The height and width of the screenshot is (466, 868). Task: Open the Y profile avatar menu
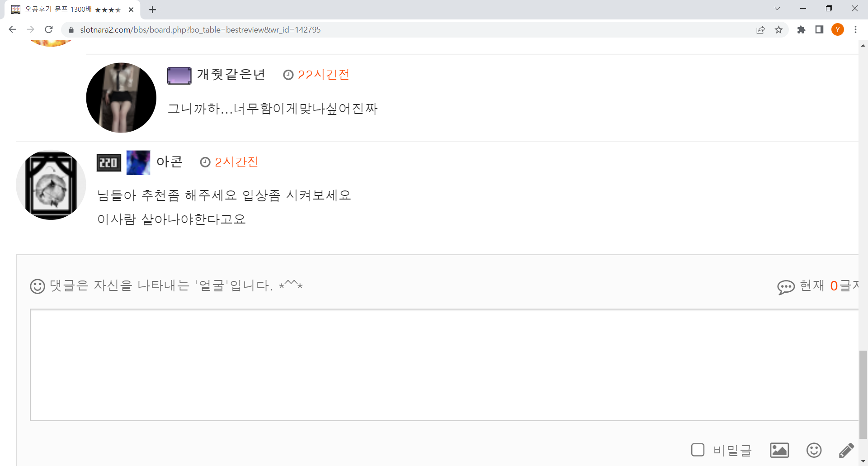[x=838, y=30]
